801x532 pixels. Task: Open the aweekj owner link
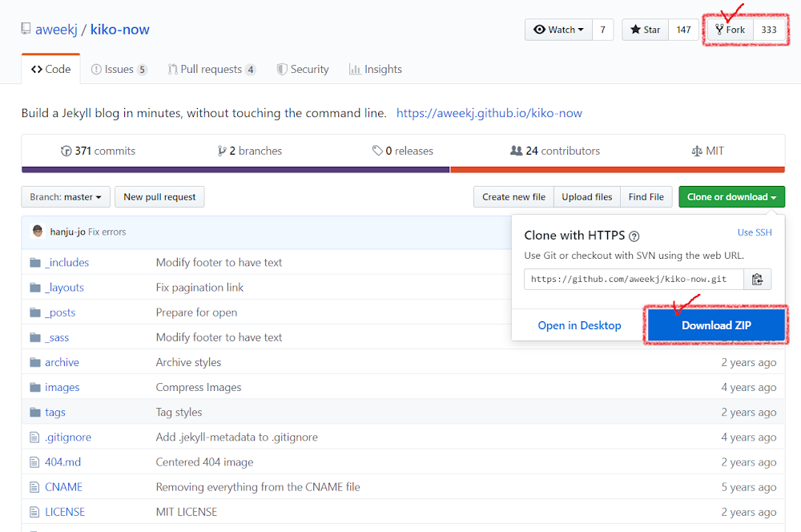[x=56, y=30]
